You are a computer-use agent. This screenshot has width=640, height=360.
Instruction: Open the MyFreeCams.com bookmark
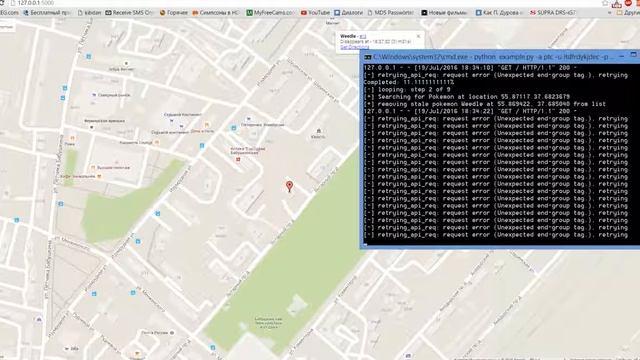(x=270, y=13)
